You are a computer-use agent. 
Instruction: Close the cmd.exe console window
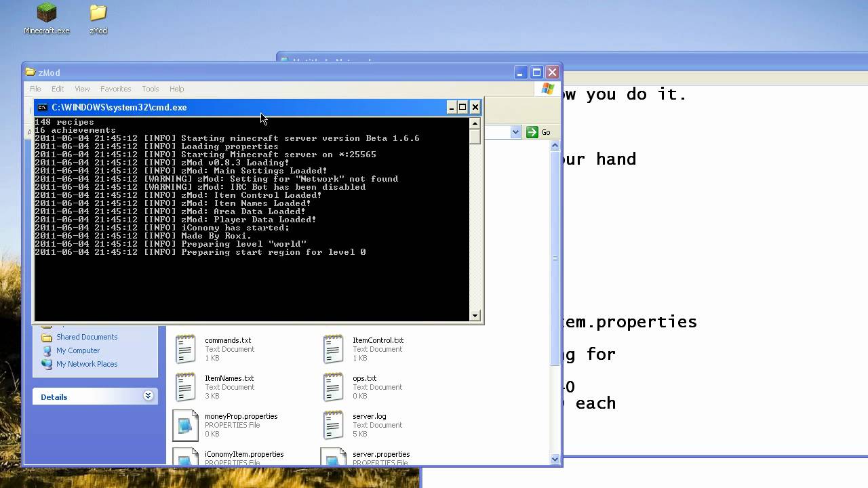475,107
